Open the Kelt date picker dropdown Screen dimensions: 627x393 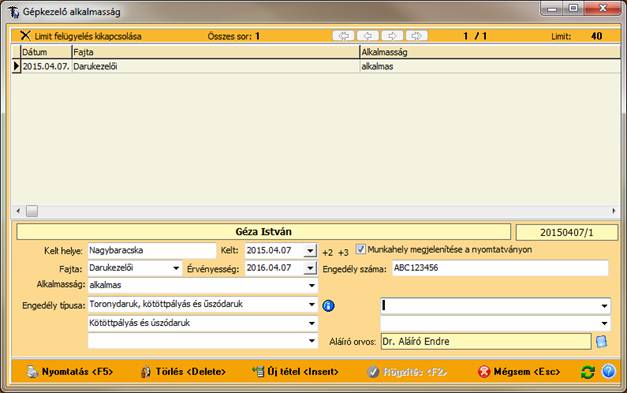click(x=310, y=251)
